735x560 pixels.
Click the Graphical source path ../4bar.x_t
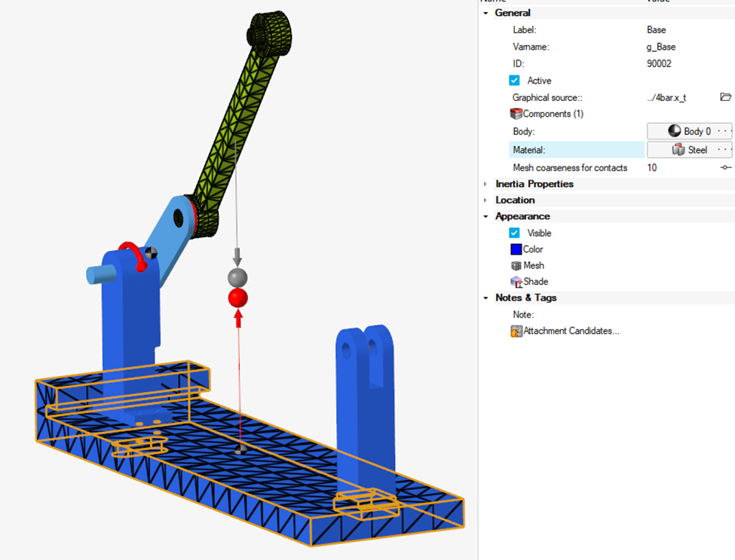(x=666, y=97)
